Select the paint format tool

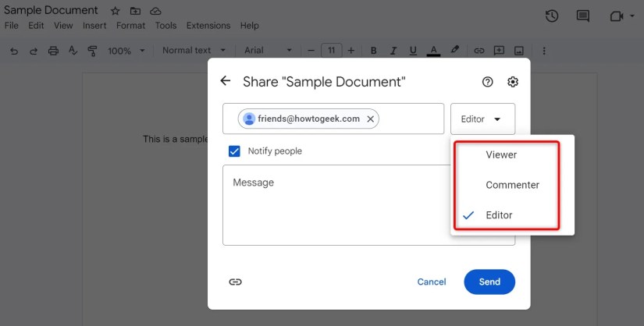(x=92, y=51)
